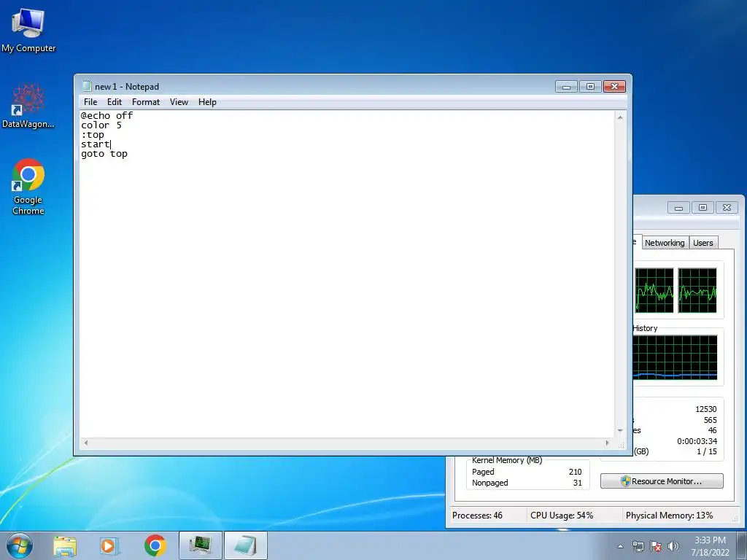Click Kernel Memory Nonpaged value 31

[578, 483]
